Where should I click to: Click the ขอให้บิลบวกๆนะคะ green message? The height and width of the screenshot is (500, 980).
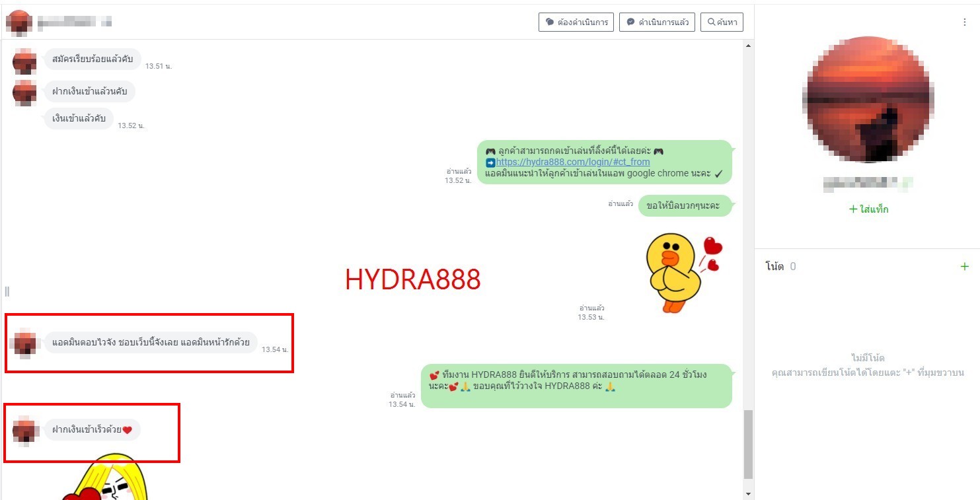685,206
